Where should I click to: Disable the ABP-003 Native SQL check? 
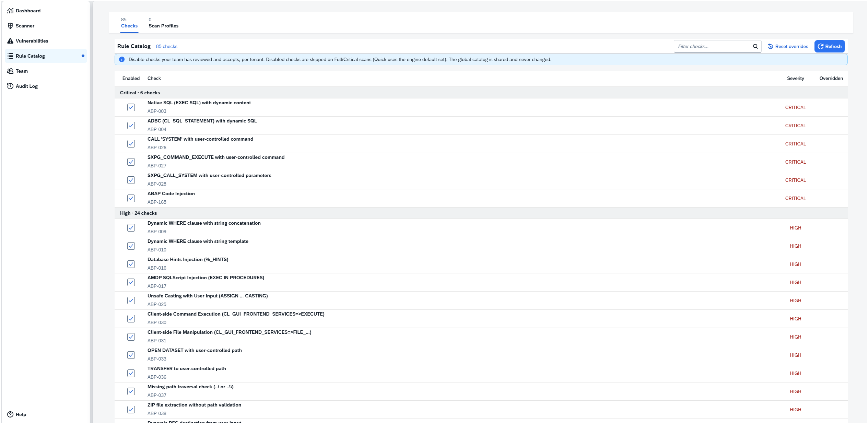(131, 107)
